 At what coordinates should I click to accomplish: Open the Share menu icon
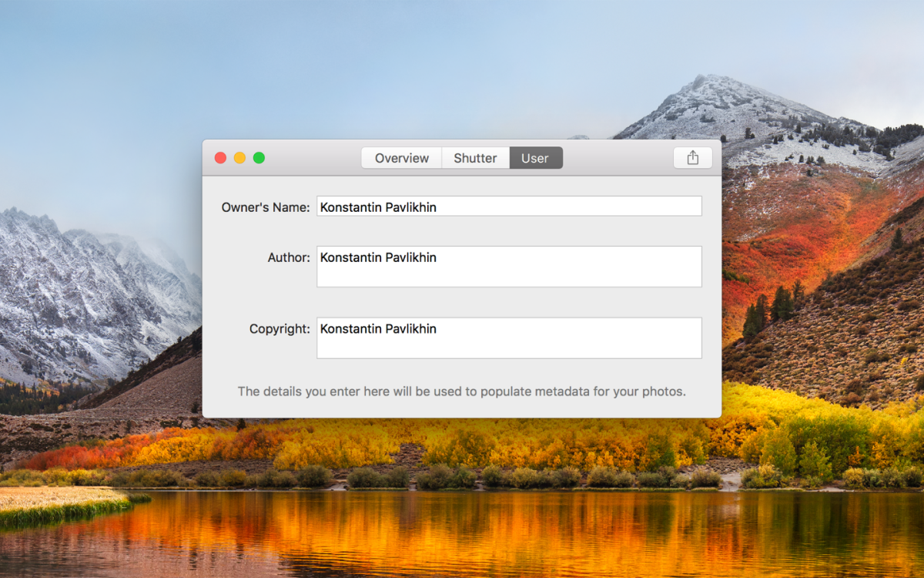coord(692,157)
